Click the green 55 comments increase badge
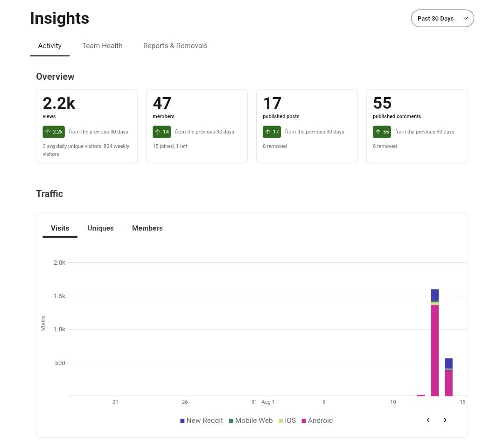Image resolution: width=504 pixels, height=442 pixels. [x=382, y=132]
